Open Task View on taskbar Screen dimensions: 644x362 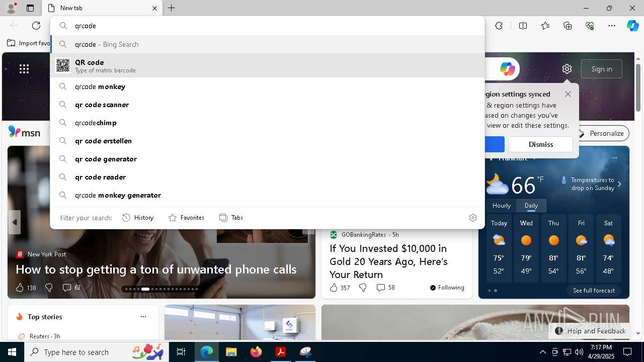pos(181,352)
